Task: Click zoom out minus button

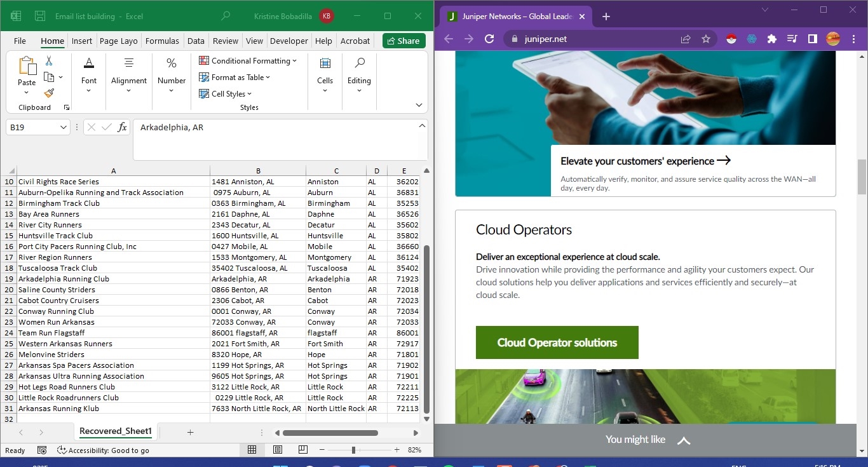Action: click(x=322, y=450)
